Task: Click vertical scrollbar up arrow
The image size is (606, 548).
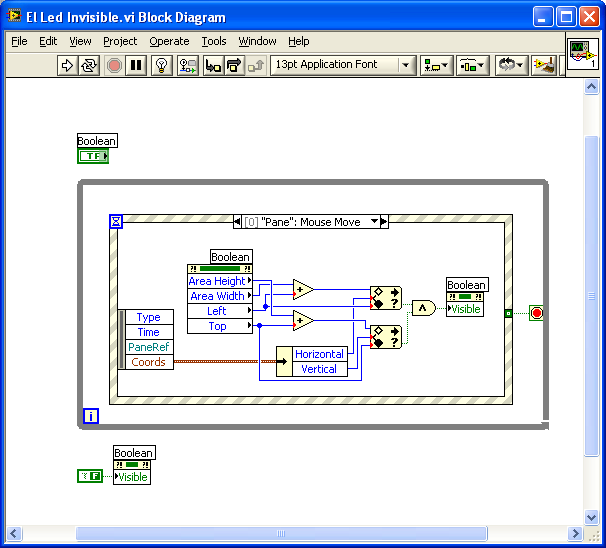Action: (x=591, y=87)
